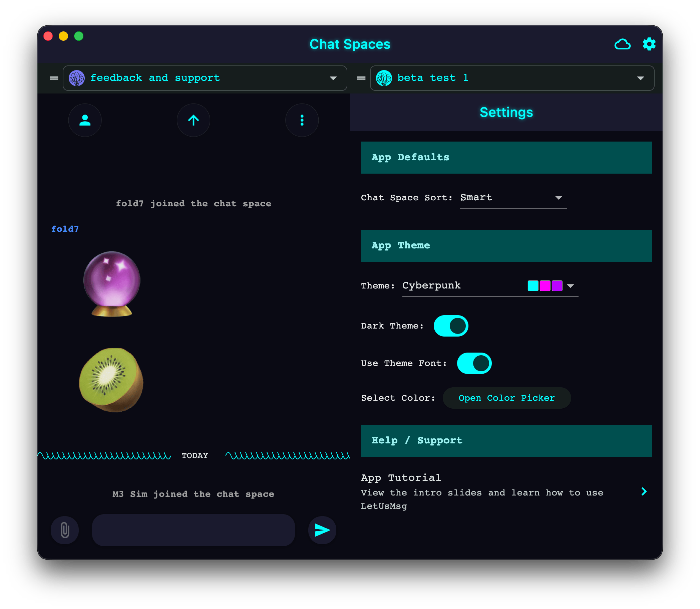Click the user profile icon button
Screen dimensions: 700x609
click(85, 120)
